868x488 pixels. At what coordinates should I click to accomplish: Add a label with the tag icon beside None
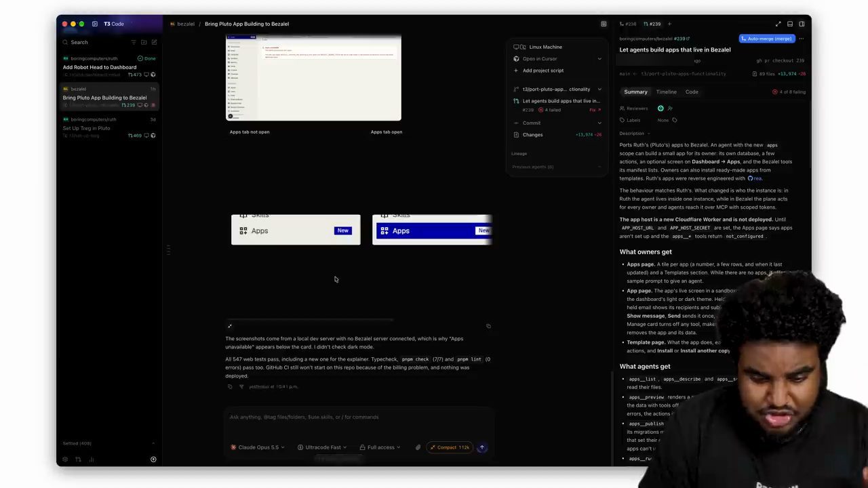674,120
